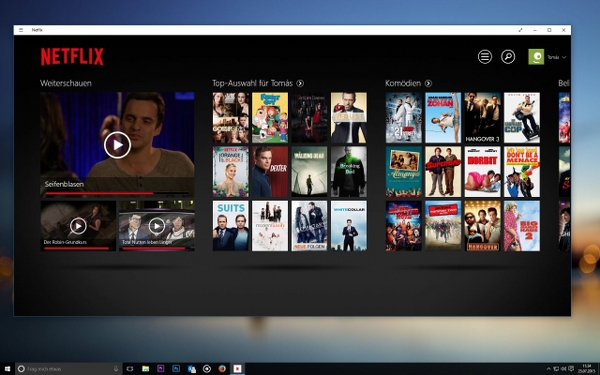Open the House poster
Viewport: 600px width, 375px height.
coord(349,117)
